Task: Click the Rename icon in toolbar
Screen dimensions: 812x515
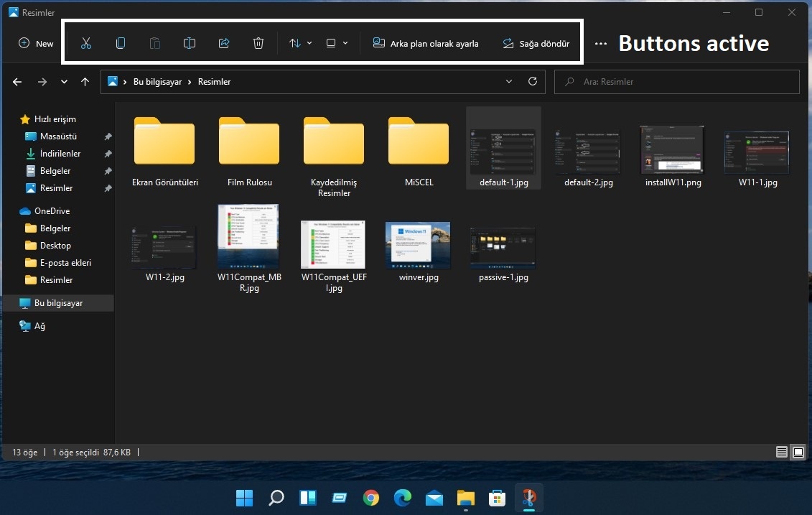Action: click(x=190, y=43)
